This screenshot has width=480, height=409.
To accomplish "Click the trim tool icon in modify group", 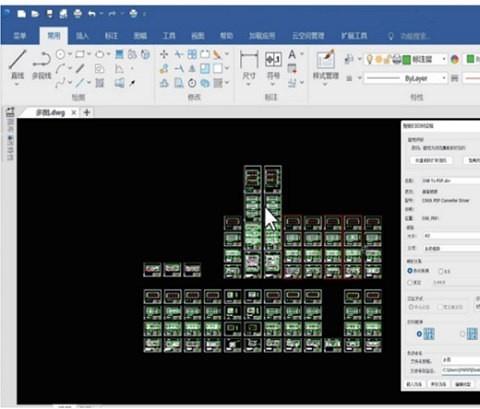I will (179, 54).
